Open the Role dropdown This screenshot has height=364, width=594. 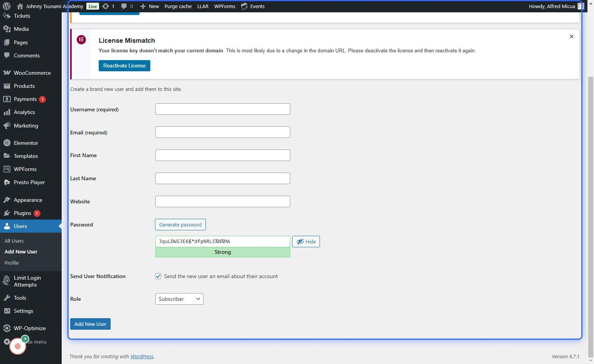pyautogui.click(x=179, y=299)
